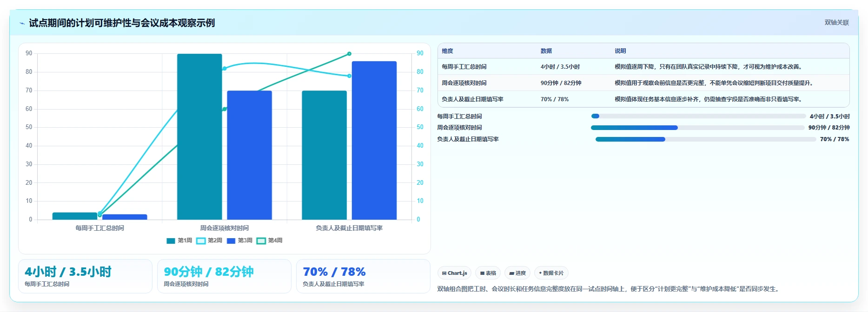Click the week-1 bar for 负责人及截止日期填写率
868x312 pixels.
coord(324,155)
